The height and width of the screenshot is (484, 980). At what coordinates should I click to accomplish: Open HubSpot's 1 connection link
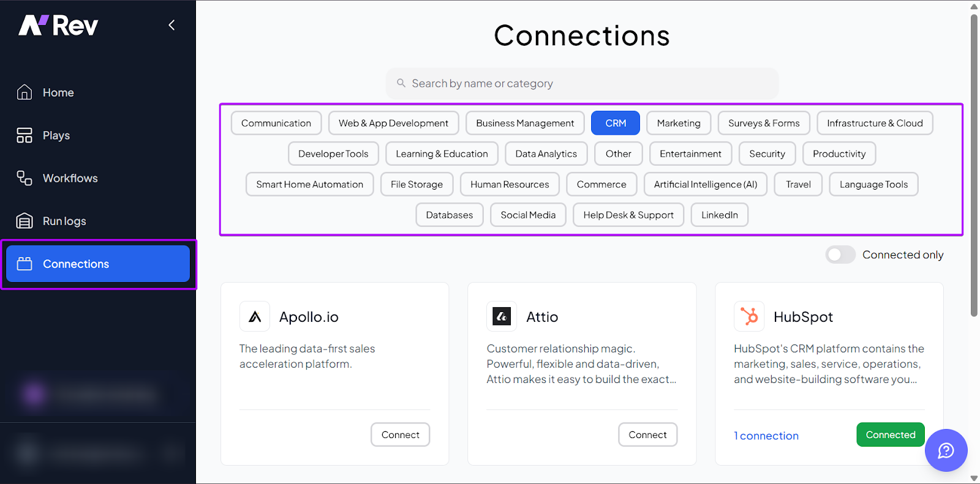point(766,436)
